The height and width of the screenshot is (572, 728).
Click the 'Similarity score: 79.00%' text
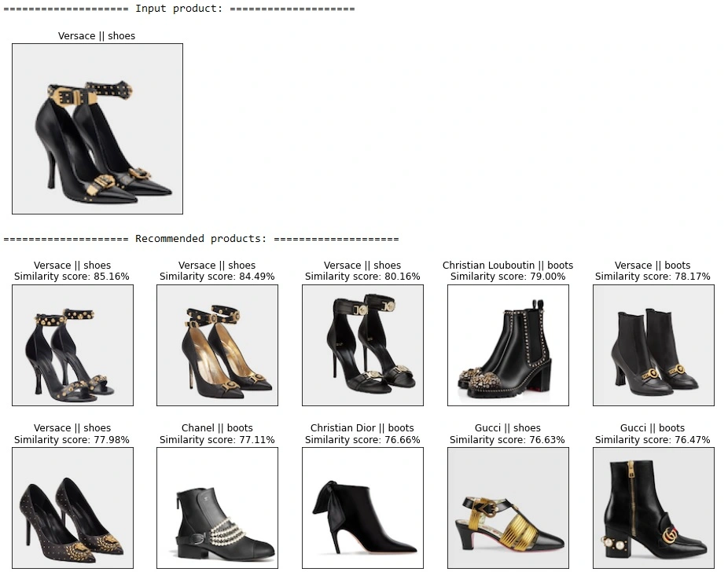coord(508,277)
